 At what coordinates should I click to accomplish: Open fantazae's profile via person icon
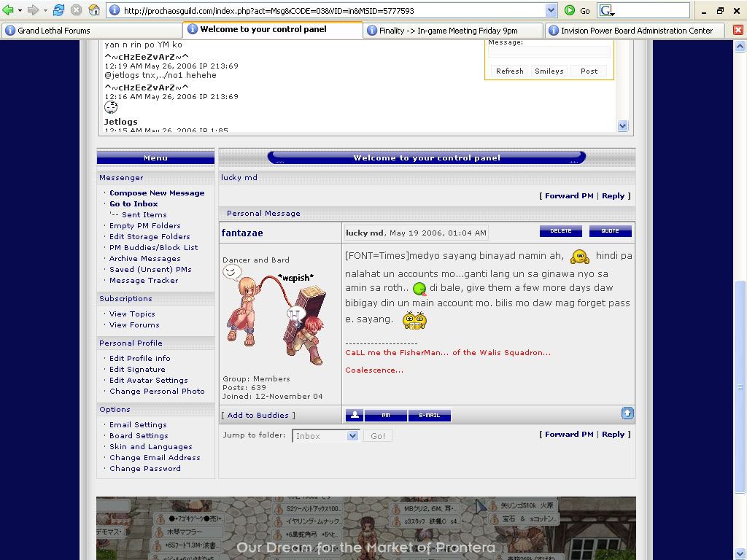[354, 416]
